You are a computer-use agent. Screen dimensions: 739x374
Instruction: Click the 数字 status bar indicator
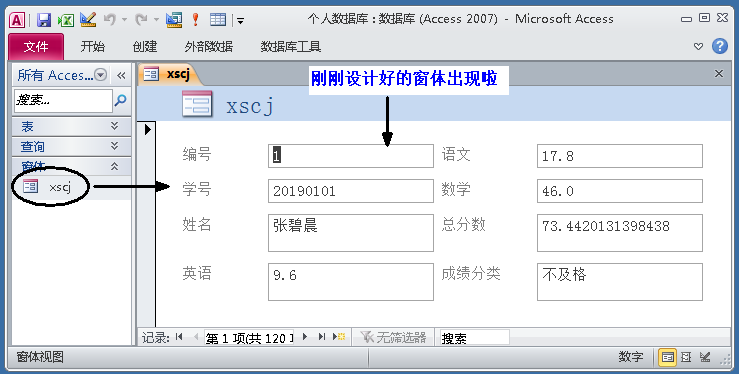coord(631,357)
